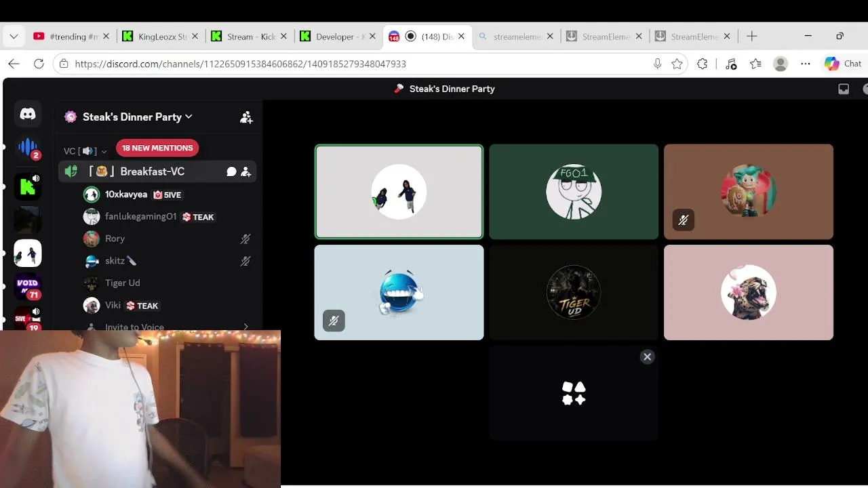Close the Stream - Kick tab
Viewport: 868px width, 488px height.
(283, 37)
